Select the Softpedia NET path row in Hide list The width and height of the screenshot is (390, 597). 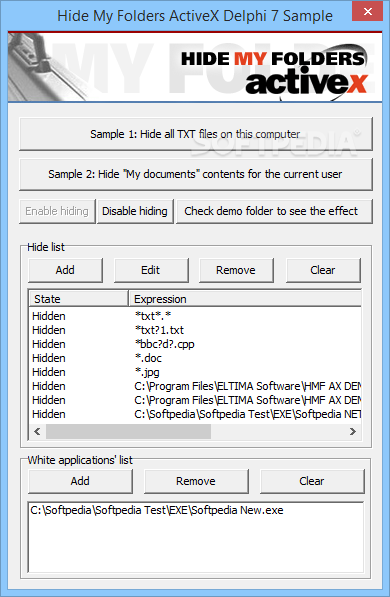coord(195,414)
